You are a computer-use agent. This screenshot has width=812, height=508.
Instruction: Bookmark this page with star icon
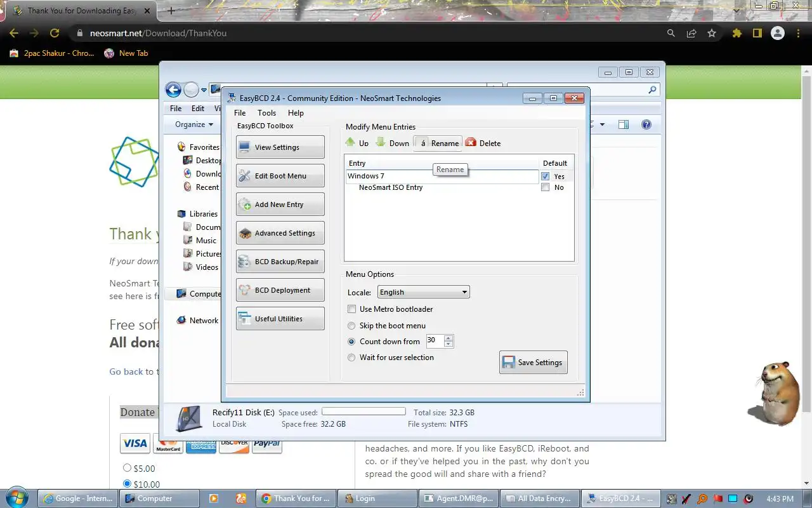(712, 33)
